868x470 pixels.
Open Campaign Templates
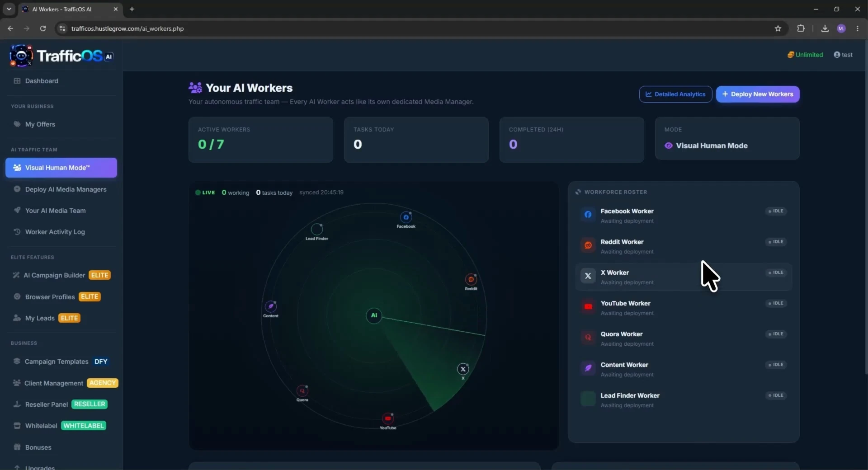point(61,362)
